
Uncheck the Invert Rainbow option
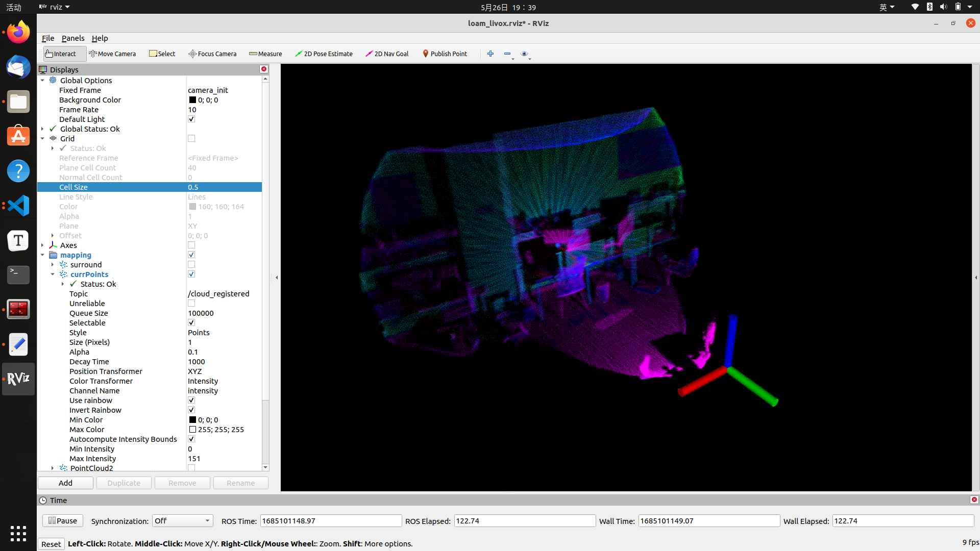(x=191, y=410)
